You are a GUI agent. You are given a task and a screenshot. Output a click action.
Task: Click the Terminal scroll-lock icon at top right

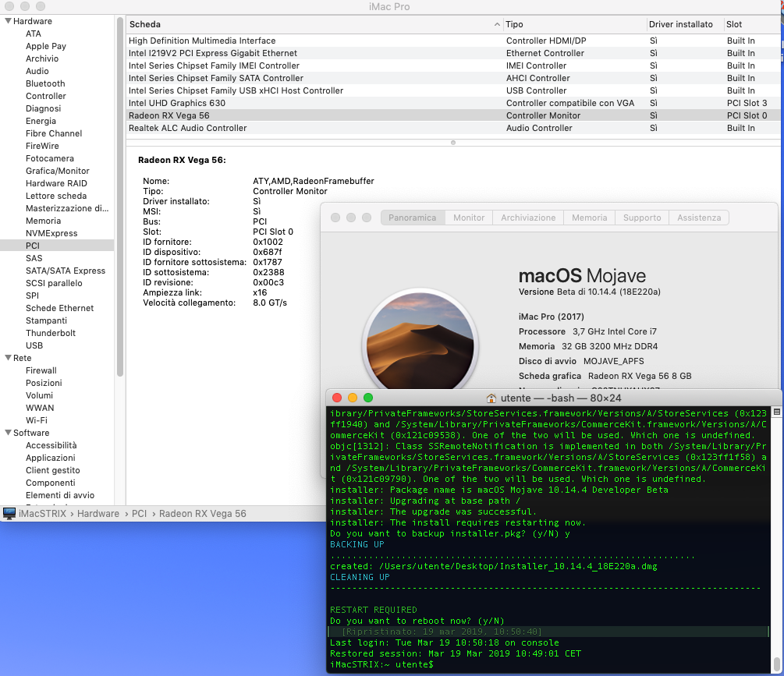776,412
